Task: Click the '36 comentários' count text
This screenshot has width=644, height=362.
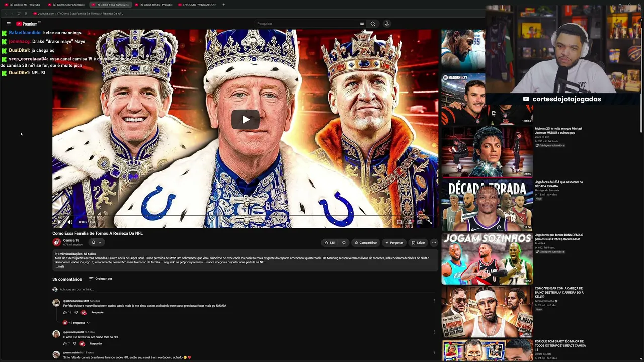Action: (67, 279)
